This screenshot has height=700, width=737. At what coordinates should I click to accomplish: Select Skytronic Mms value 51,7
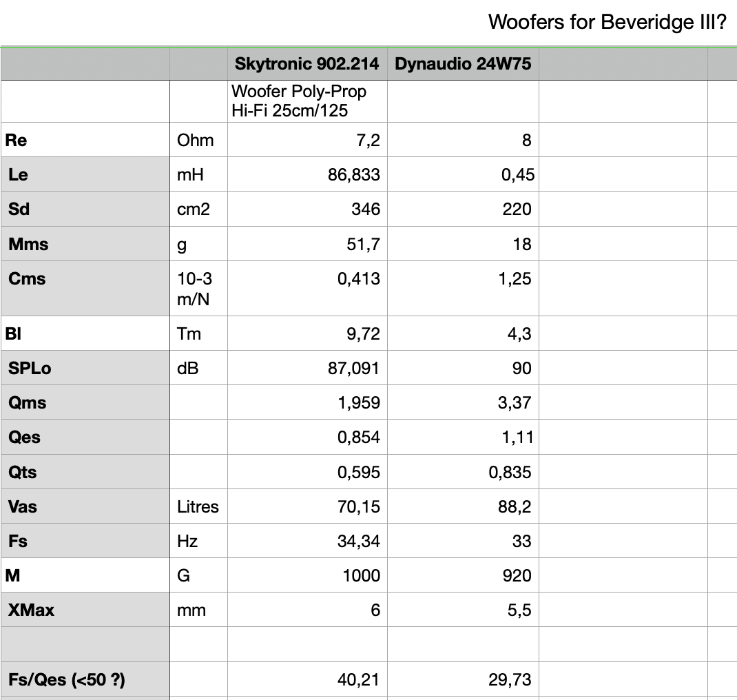[x=307, y=243]
